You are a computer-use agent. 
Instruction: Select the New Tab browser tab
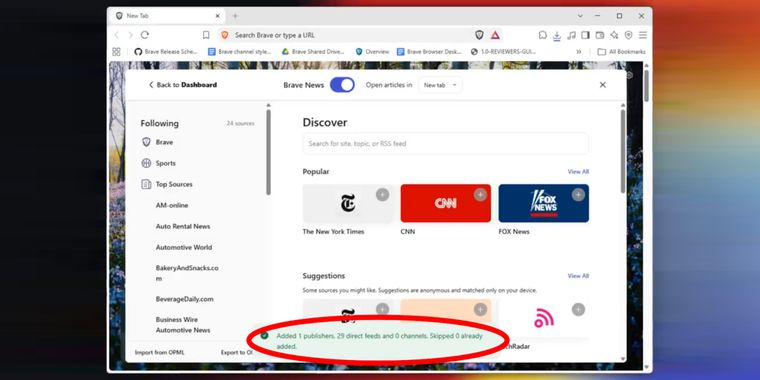tap(168, 16)
